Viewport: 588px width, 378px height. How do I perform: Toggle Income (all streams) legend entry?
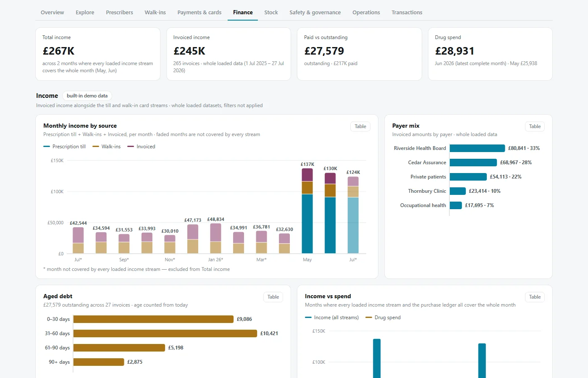tap(332, 318)
